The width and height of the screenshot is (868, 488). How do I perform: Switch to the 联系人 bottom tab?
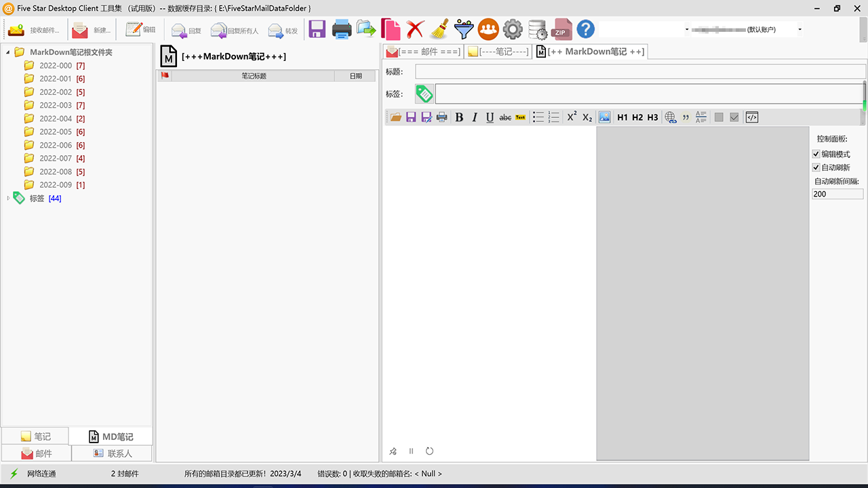tap(113, 453)
